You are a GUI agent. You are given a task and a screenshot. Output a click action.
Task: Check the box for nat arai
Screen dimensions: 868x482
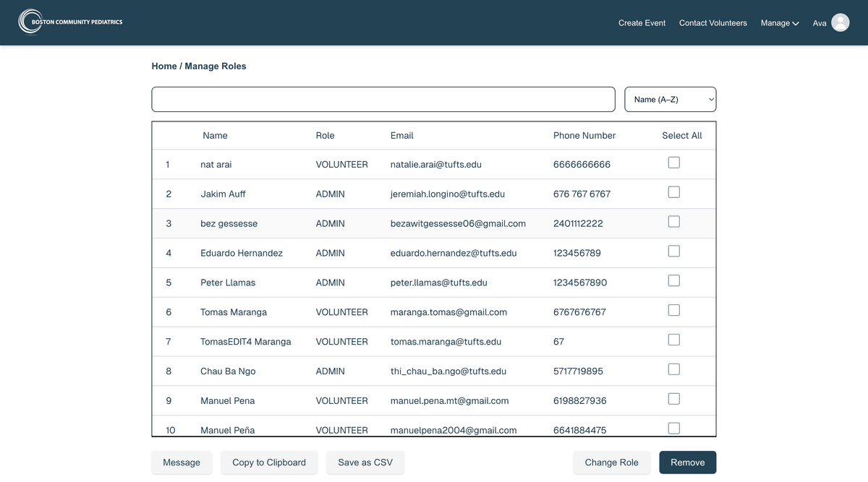673,163
